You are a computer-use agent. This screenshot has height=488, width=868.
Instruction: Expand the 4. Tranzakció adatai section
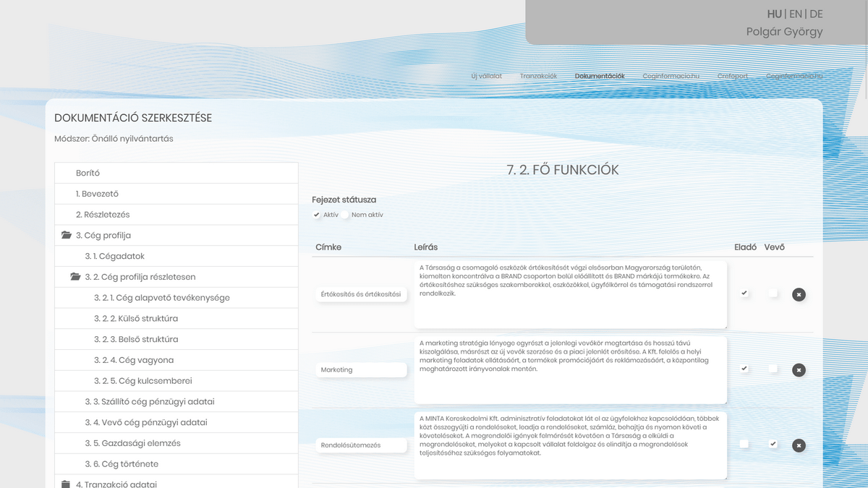[116, 484]
